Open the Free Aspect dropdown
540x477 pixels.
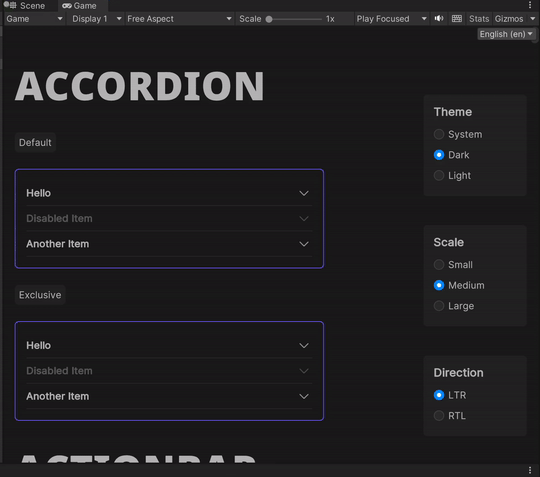coord(179,19)
